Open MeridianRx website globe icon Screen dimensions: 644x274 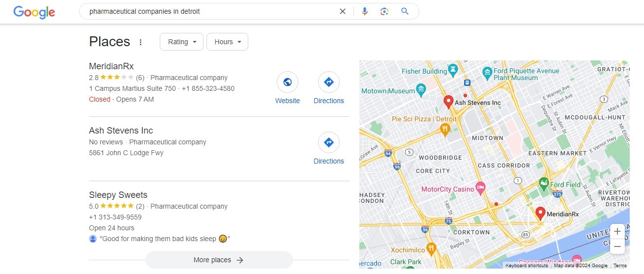(287, 82)
